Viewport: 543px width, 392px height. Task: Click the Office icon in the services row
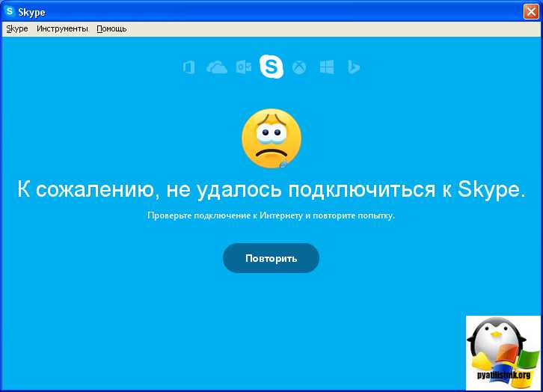pyautogui.click(x=188, y=67)
